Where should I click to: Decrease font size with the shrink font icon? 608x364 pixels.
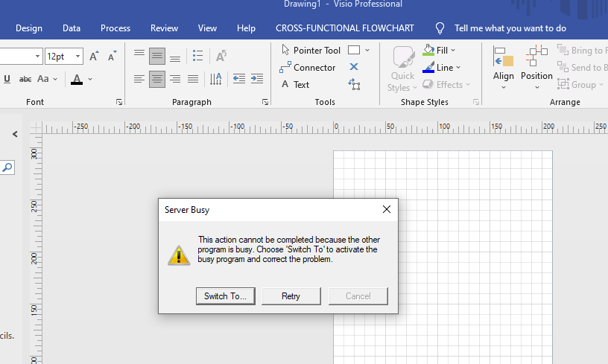112,57
